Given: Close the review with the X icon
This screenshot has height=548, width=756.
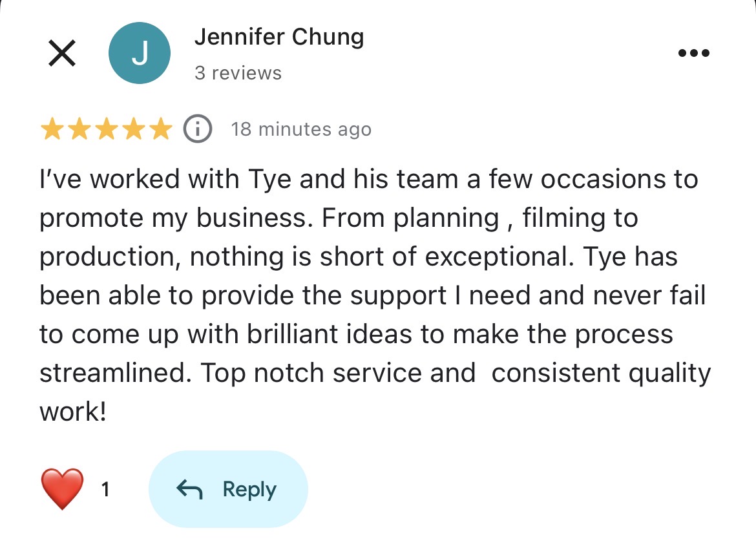Looking at the screenshot, I should point(62,53).
